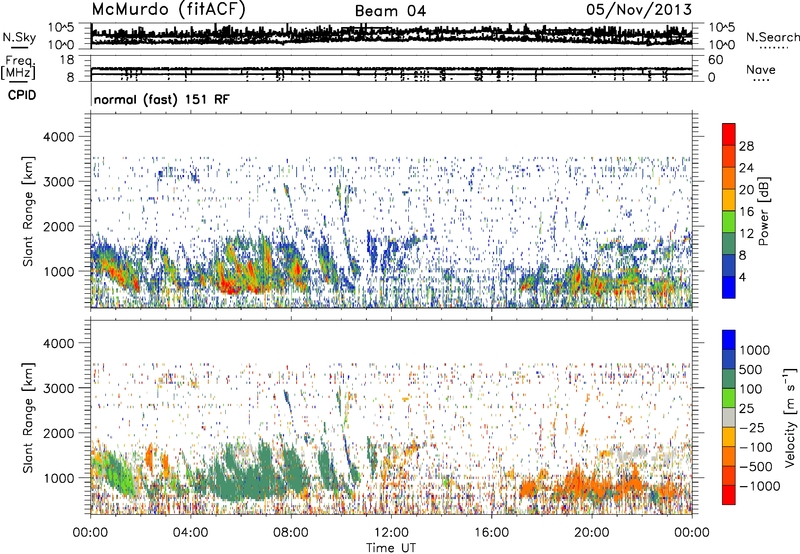Image resolution: width=800 pixels, height=554 pixels.
Task: Click Power colorbar value 28
Action: point(746,146)
